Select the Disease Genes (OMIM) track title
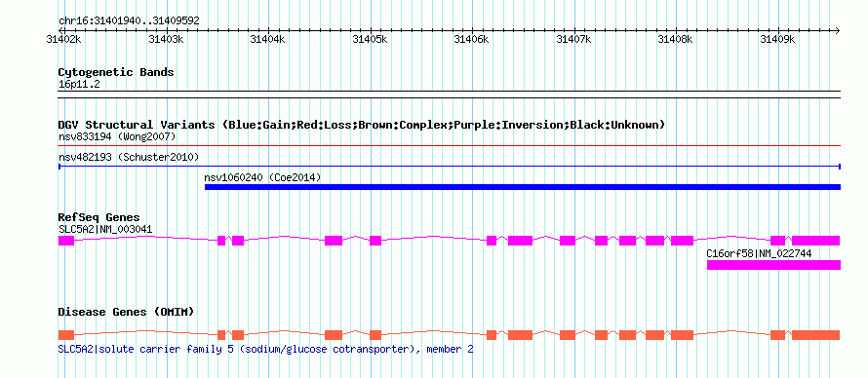Viewport: 868px width, 378px height. coord(126,312)
